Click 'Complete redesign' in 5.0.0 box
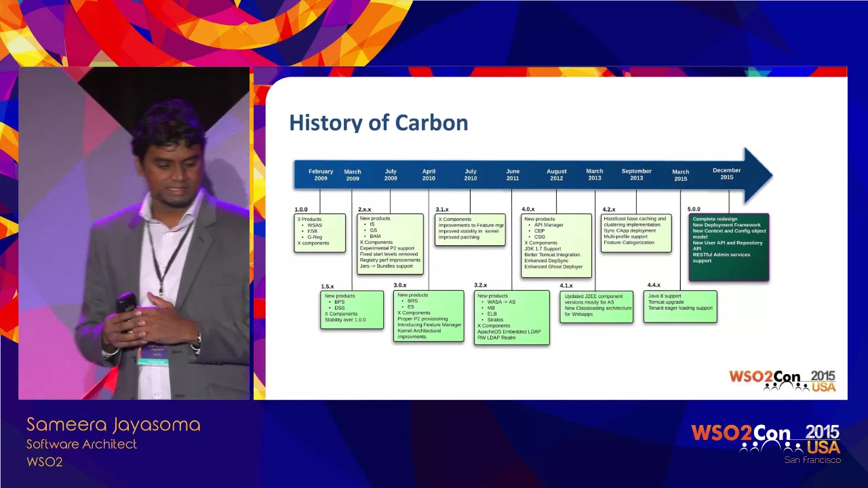868x488 pixels. point(715,219)
